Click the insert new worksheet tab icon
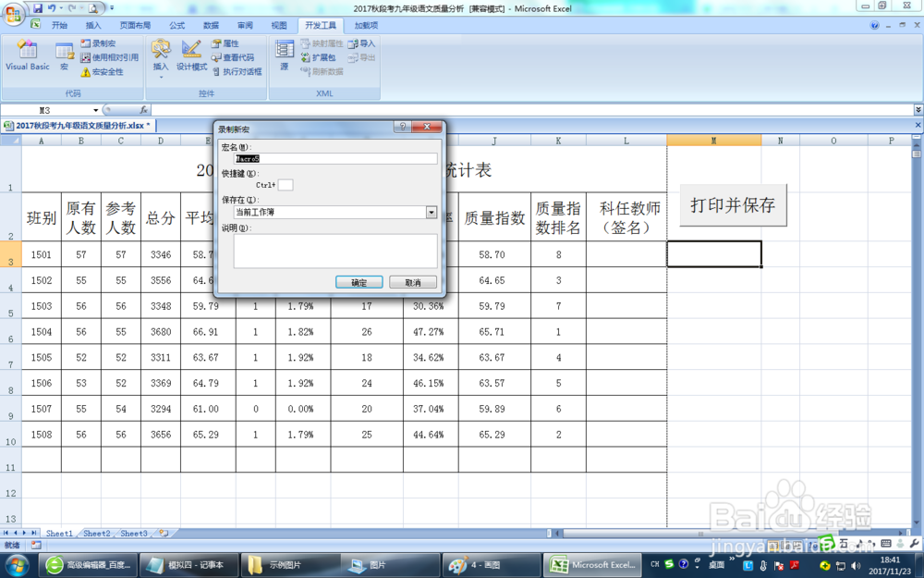Image resolution: width=924 pixels, height=578 pixels. tap(164, 534)
